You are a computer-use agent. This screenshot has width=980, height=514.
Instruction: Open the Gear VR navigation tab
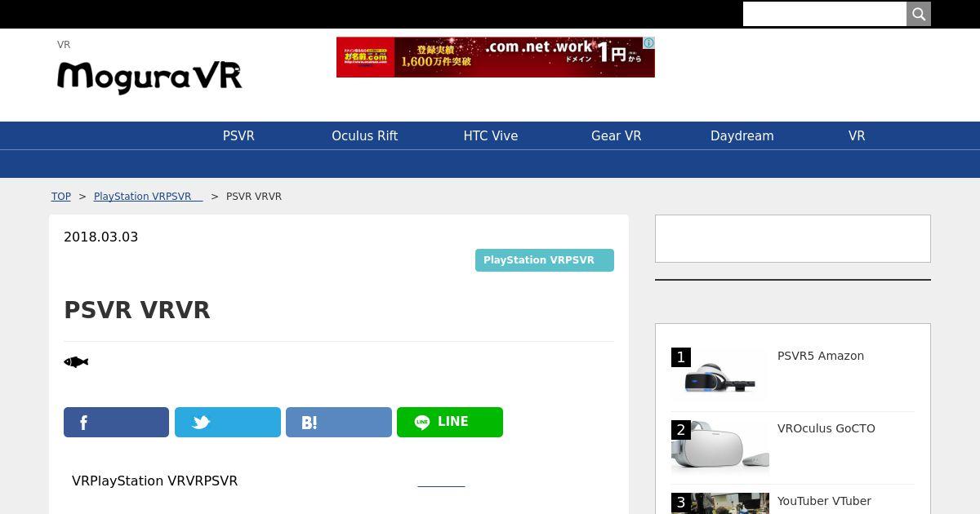tap(617, 136)
